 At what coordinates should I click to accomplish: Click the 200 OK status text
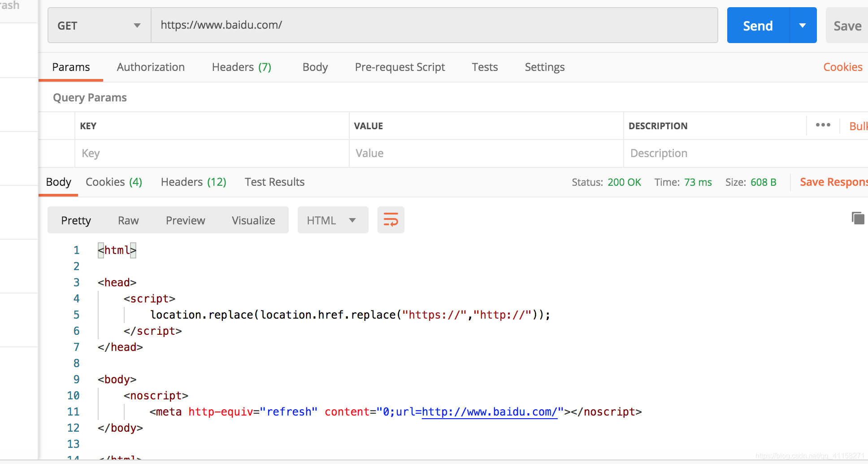pyautogui.click(x=624, y=182)
